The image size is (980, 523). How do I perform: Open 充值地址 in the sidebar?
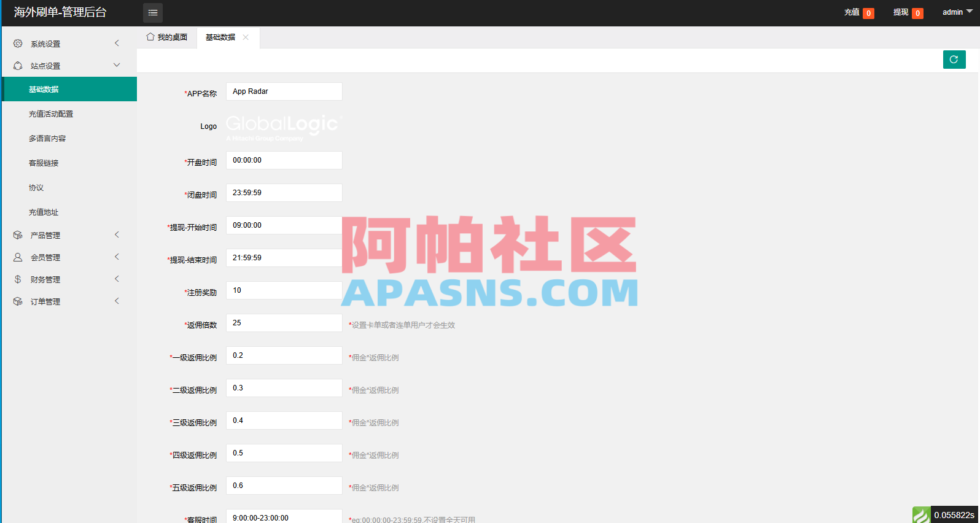69,212
